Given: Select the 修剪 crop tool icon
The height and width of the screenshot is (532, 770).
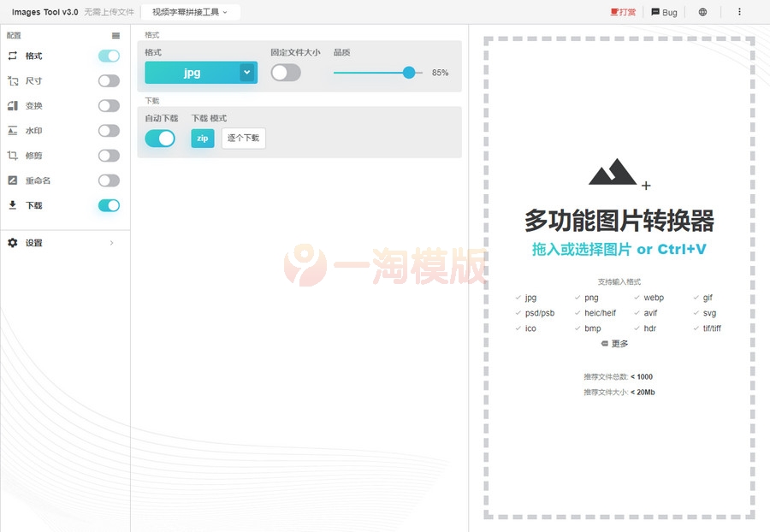Looking at the screenshot, I should (12, 155).
